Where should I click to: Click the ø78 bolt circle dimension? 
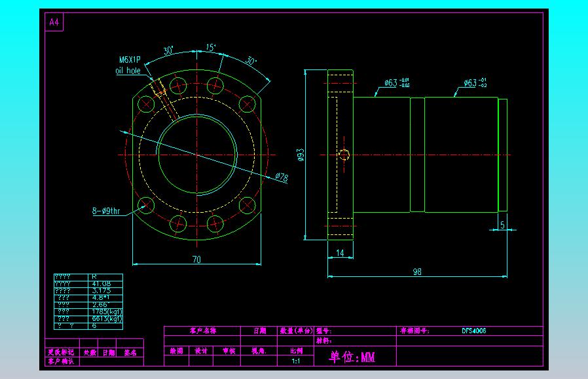(282, 177)
